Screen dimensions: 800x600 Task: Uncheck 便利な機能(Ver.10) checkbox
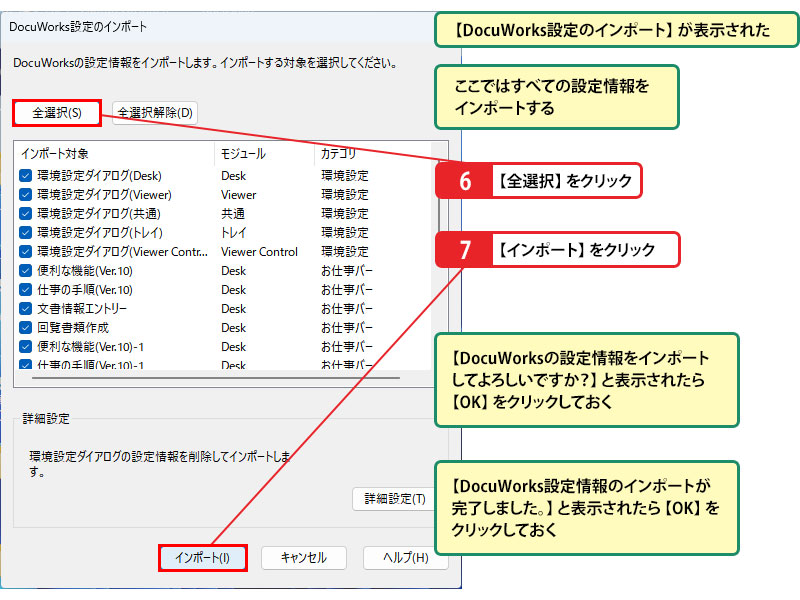coord(26,271)
